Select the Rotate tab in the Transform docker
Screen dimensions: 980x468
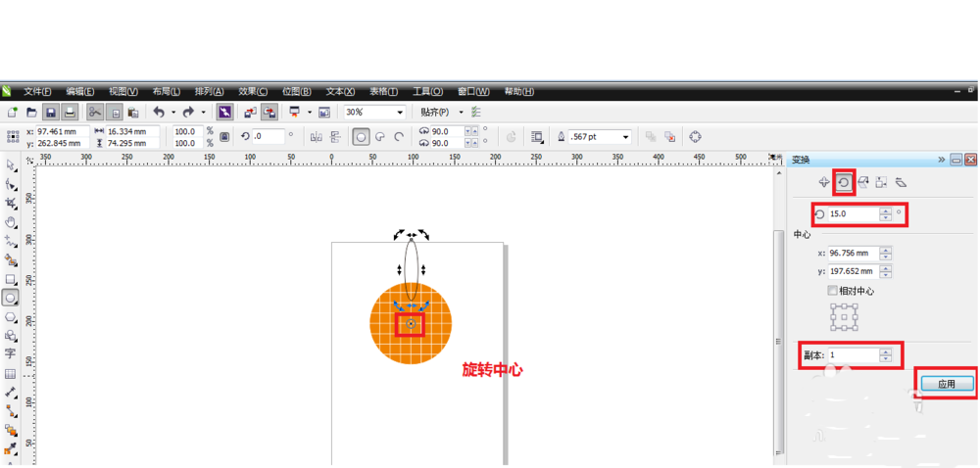click(x=843, y=183)
